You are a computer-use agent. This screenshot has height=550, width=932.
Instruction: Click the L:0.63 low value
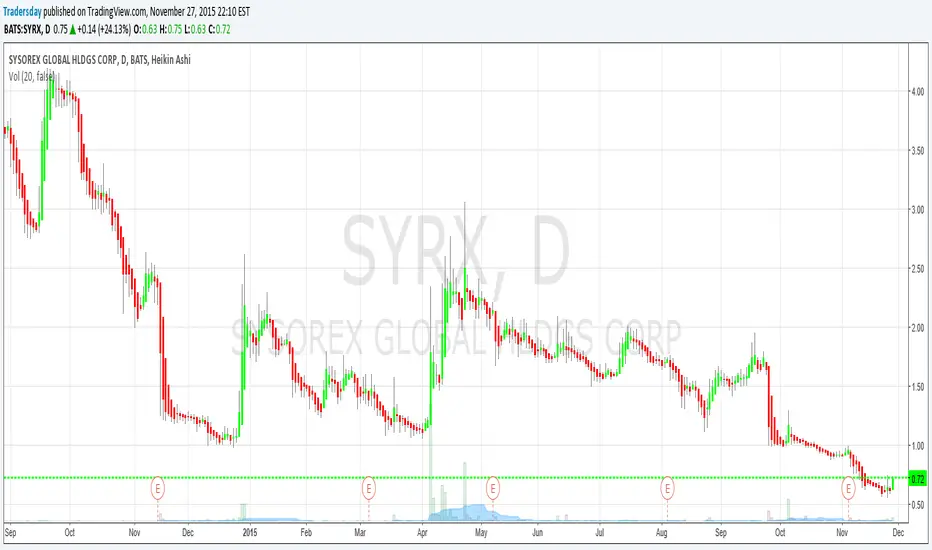195,29
